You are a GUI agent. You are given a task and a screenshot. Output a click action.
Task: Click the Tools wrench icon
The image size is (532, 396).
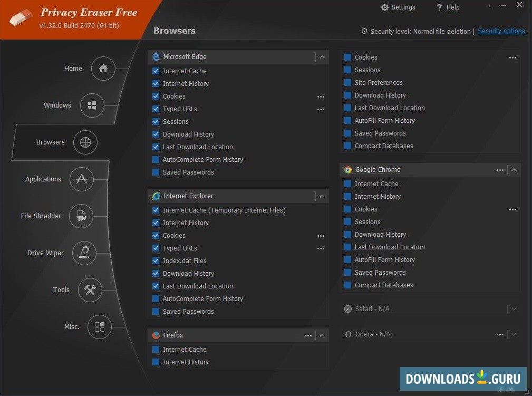point(90,289)
